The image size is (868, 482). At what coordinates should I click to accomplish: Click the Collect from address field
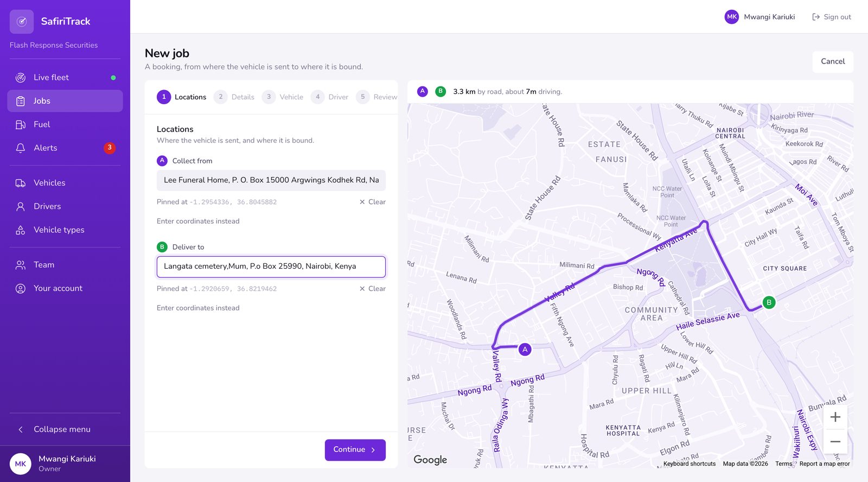[x=271, y=180]
